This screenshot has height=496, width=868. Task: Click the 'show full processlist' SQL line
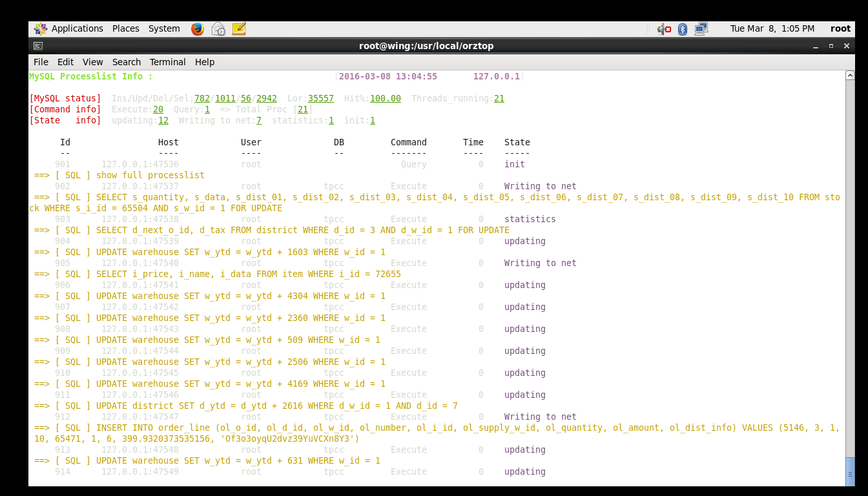pyautogui.click(x=119, y=175)
